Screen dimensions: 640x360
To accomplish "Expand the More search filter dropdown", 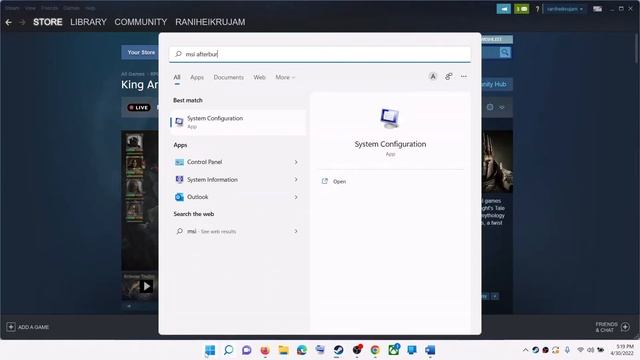I will point(285,77).
